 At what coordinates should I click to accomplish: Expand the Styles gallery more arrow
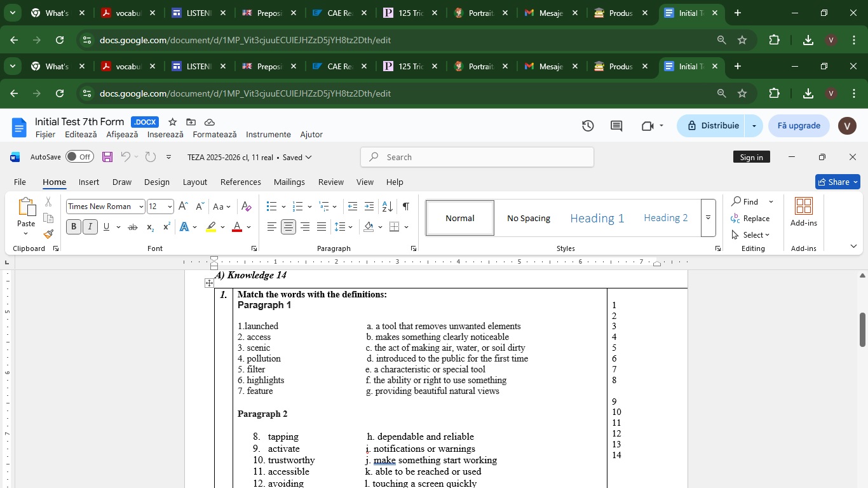tap(708, 218)
